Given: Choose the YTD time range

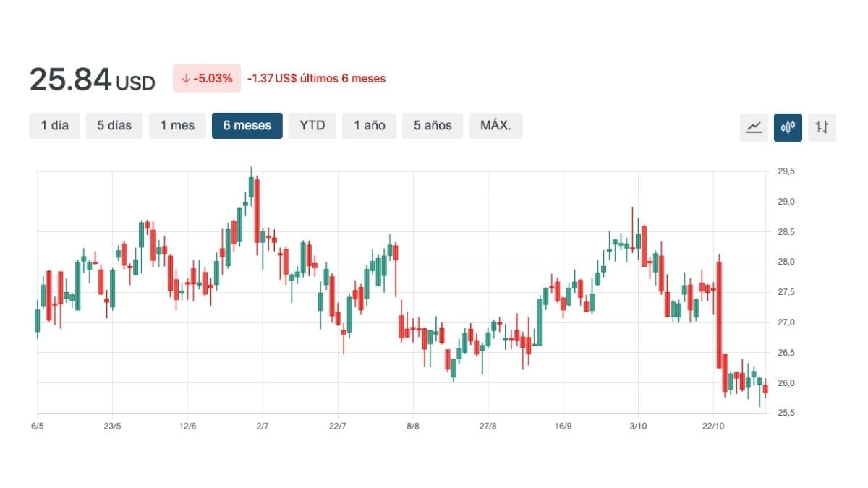Looking at the screenshot, I should pyautogui.click(x=312, y=125).
